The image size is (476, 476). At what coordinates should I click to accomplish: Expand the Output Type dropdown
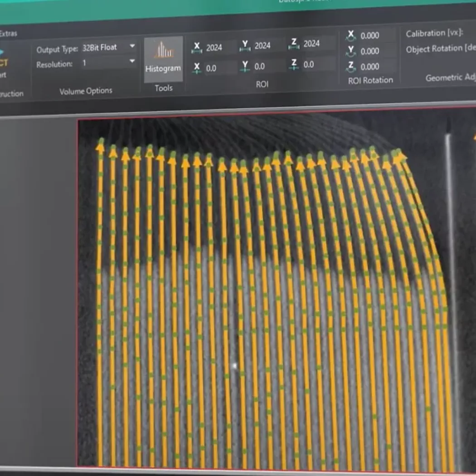pyautogui.click(x=132, y=46)
